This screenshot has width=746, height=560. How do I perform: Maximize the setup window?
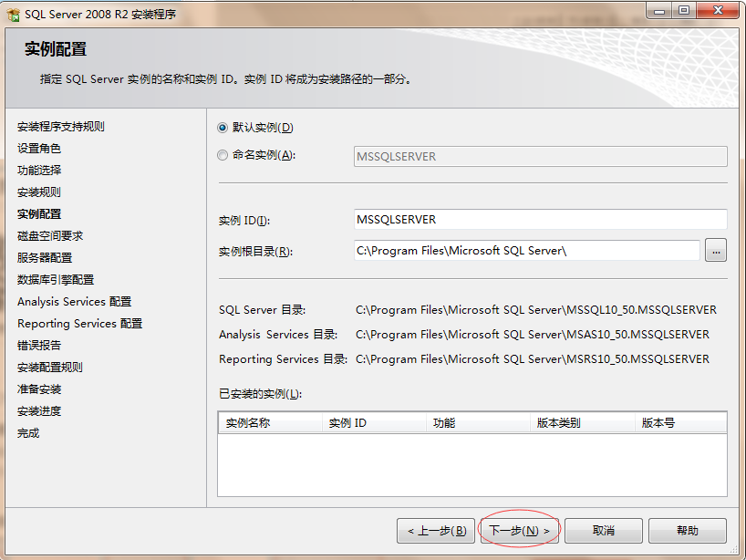684,10
